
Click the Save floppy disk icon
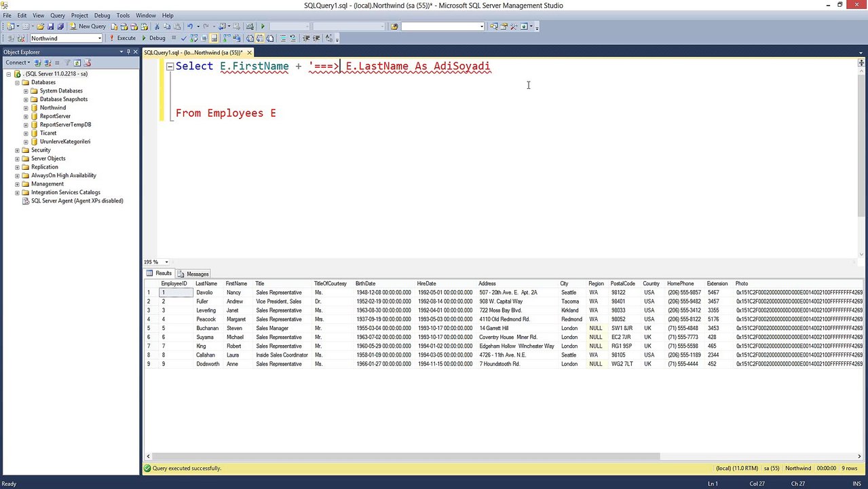point(50,26)
